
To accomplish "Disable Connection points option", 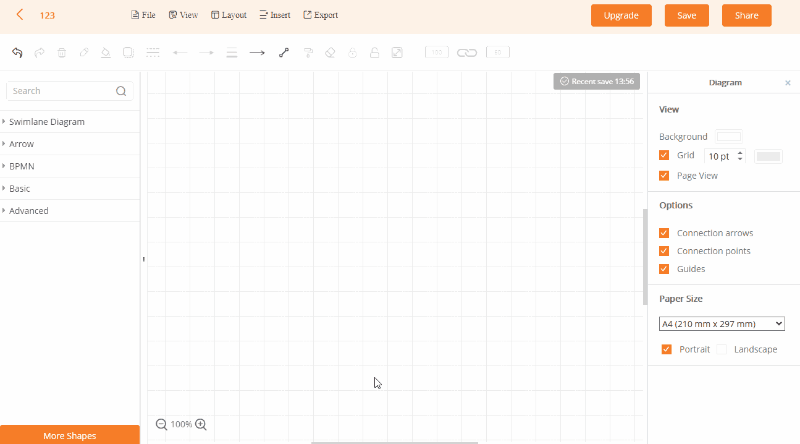I will tap(664, 251).
